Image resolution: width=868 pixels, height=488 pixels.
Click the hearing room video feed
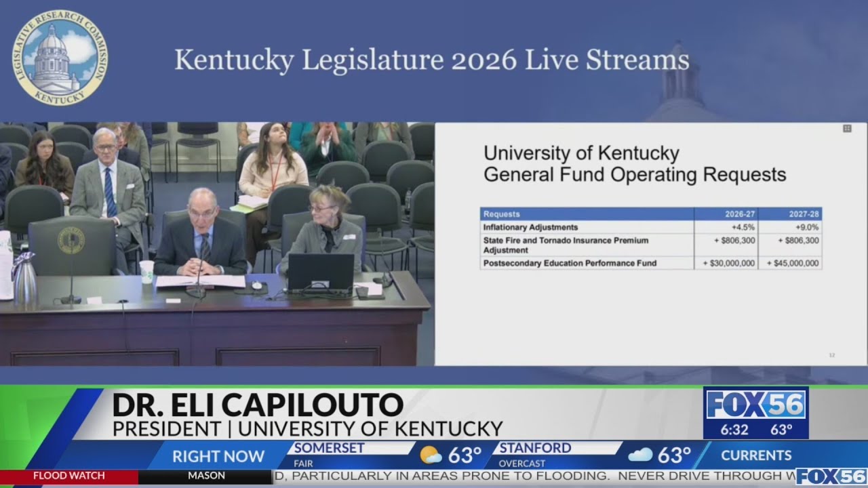[x=217, y=244]
